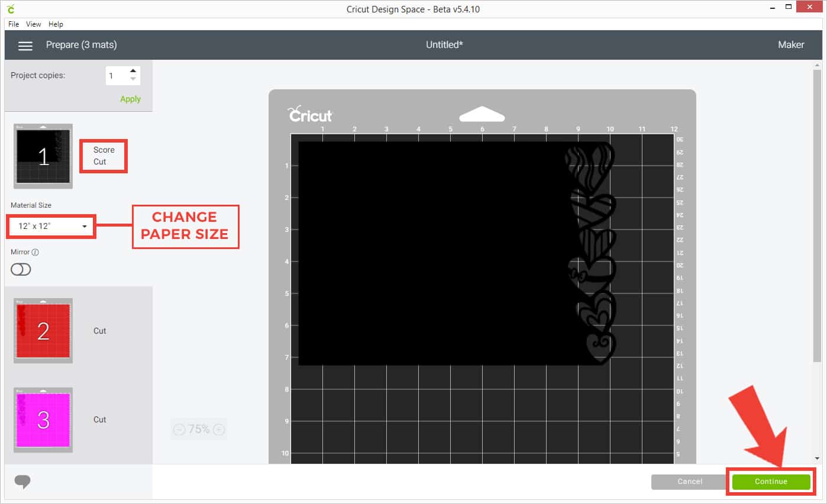Click the Mirror info icon
Viewport: 827px width, 504px height.
[35, 252]
